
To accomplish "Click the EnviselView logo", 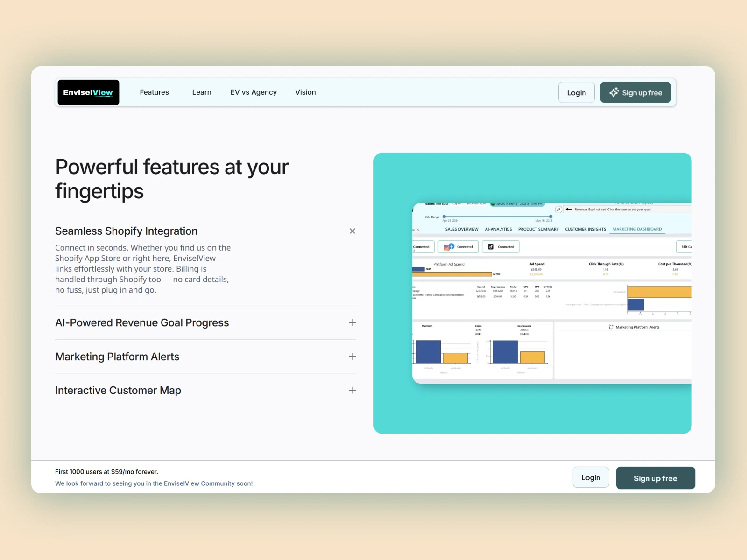I will (88, 92).
